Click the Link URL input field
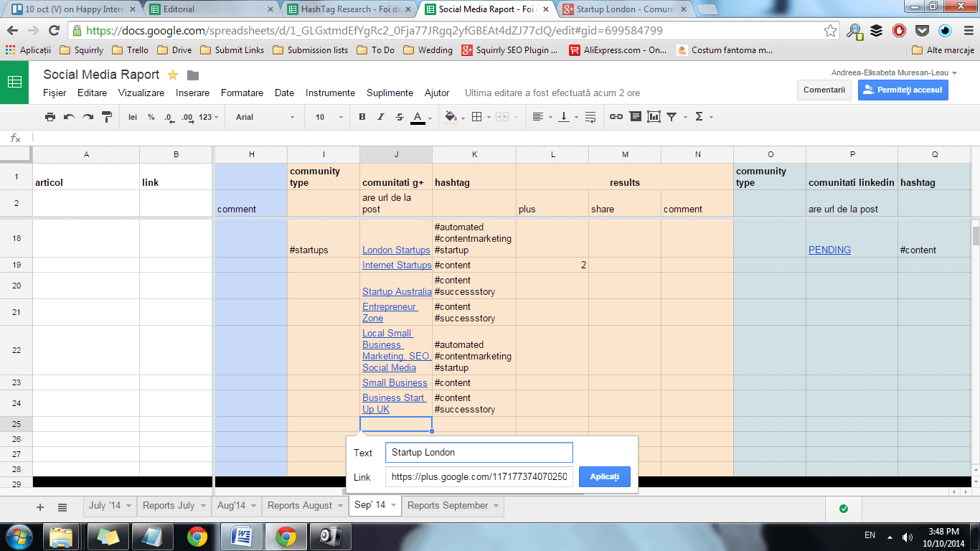 click(479, 477)
